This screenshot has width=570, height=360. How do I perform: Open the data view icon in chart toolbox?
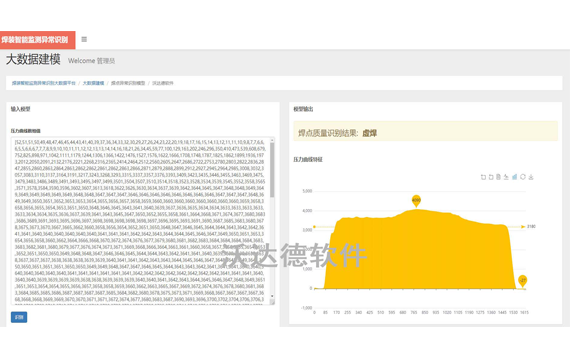coord(499,177)
